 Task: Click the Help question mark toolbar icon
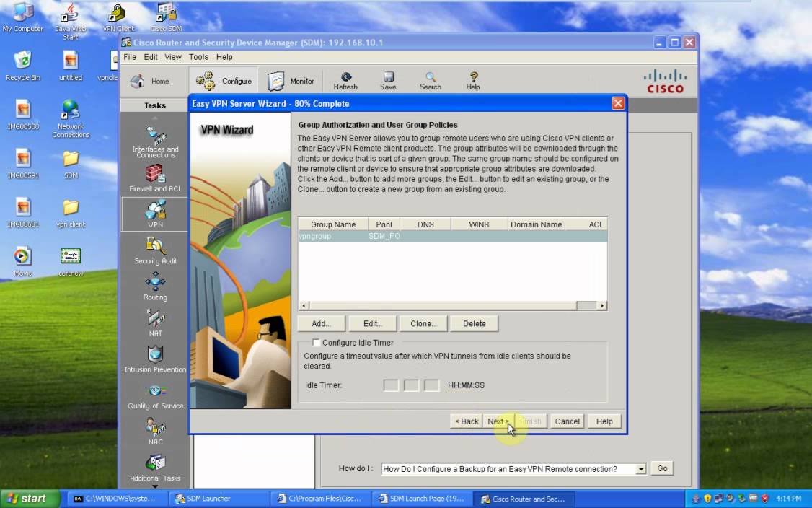click(x=473, y=82)
